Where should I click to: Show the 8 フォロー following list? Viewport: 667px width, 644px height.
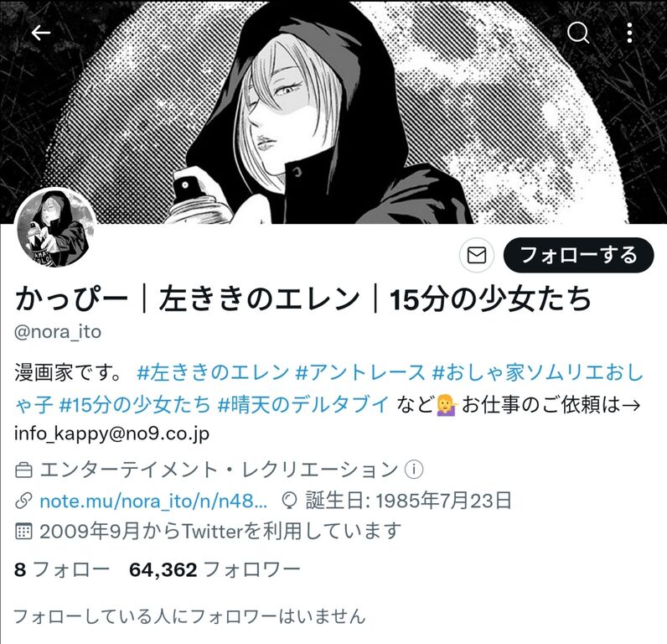pyautogui.click(x=62, y=569)
